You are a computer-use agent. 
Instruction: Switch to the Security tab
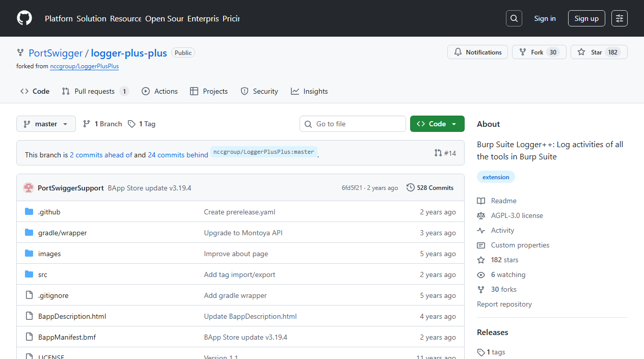(259, 91)
